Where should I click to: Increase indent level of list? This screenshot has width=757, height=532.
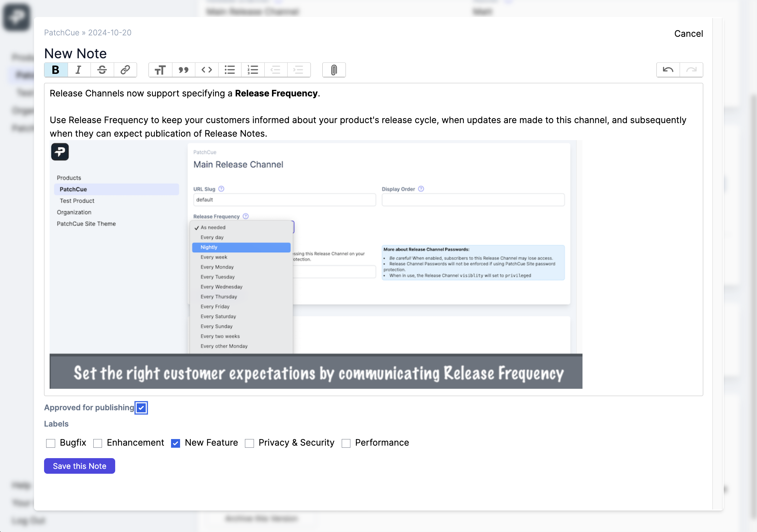tap(299, 70)
